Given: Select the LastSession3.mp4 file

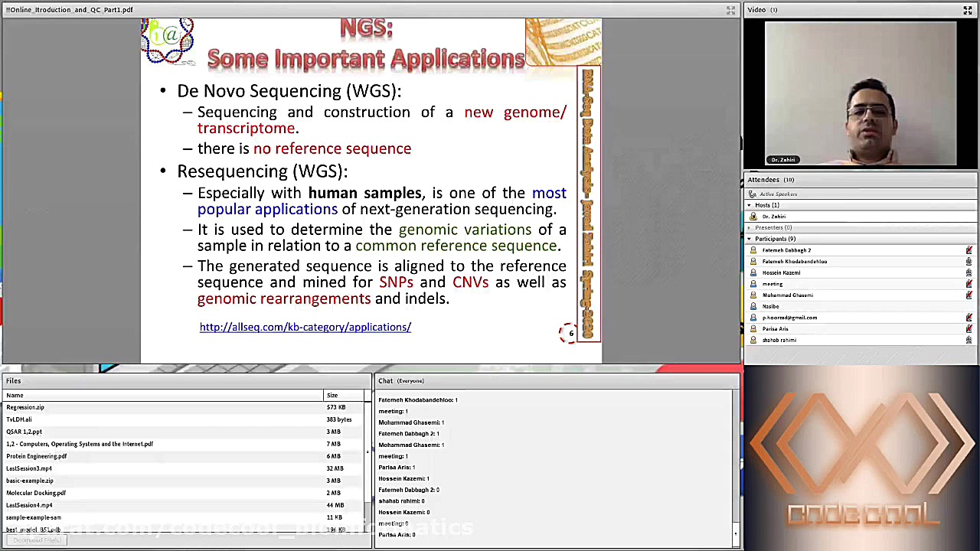Looking at the screenshot, I should (x=29, y=469).
